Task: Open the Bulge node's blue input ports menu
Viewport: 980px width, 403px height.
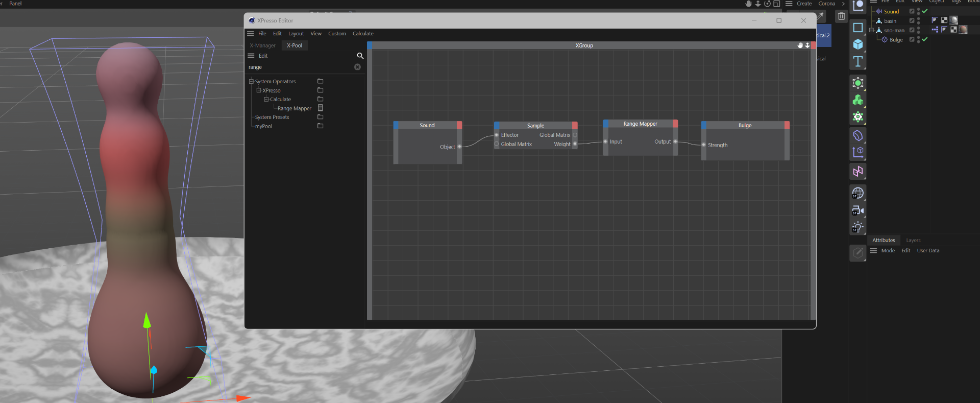Action: click(x=704, y=125)
